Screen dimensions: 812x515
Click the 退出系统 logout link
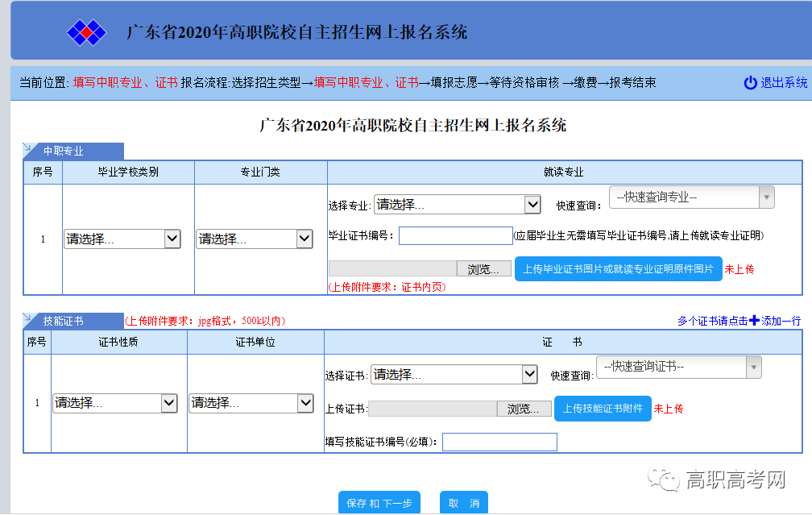coord(784,82)
